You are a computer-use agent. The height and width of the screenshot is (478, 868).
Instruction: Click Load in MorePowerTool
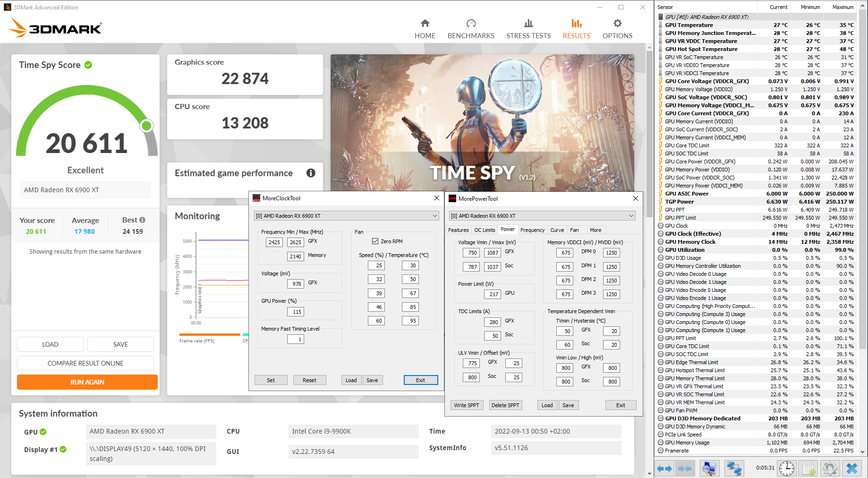click(x=547, y=405)
